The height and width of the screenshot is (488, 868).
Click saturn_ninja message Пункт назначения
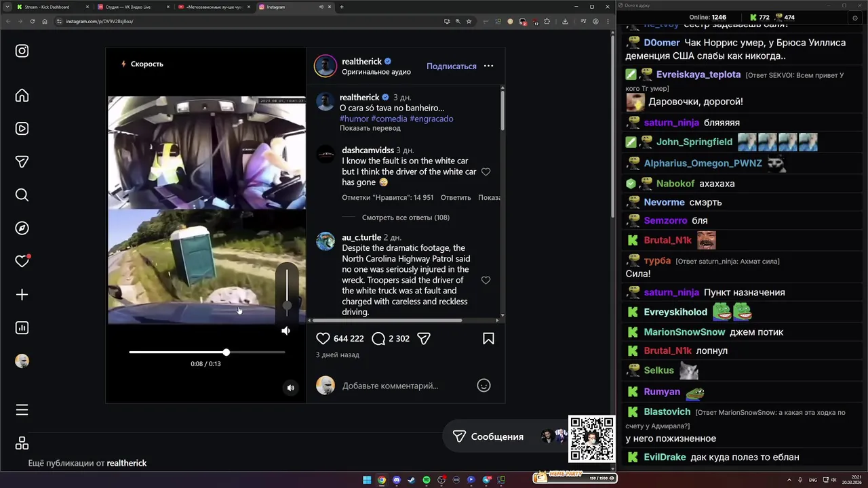744,292
